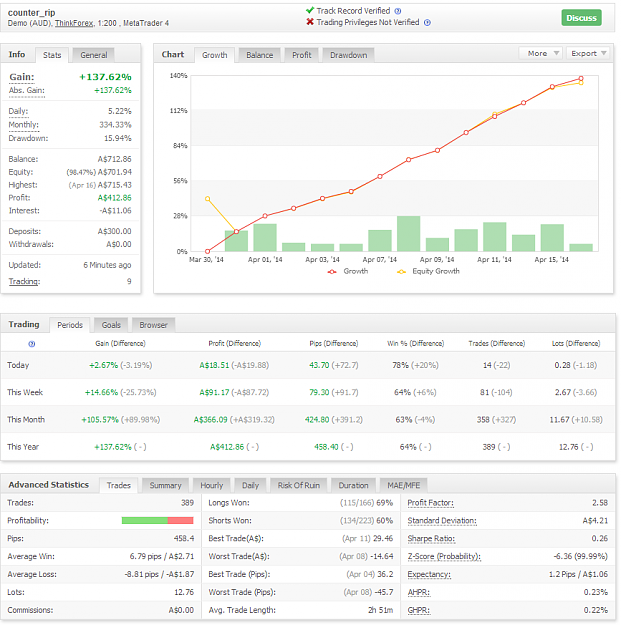Click the Profit Factor label link
The width and height of the screenshot is (621, 625).
click(430, 503)
